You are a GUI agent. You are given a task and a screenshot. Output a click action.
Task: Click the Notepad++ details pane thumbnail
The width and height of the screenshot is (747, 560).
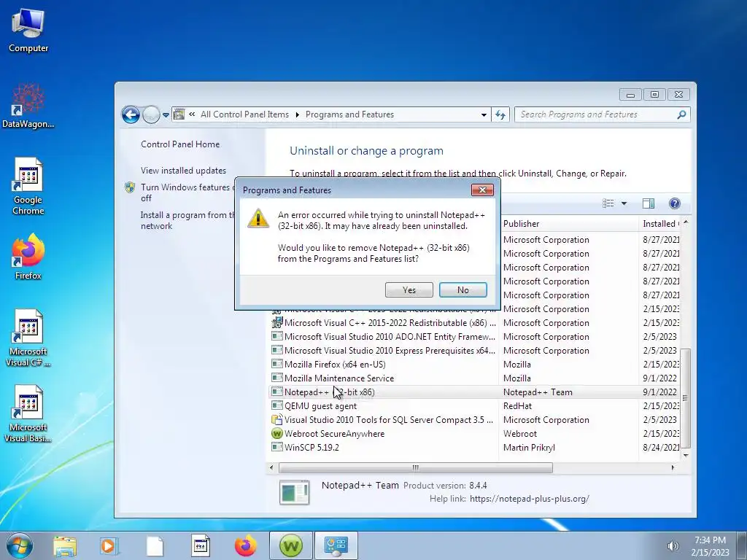tap(294, 492)
